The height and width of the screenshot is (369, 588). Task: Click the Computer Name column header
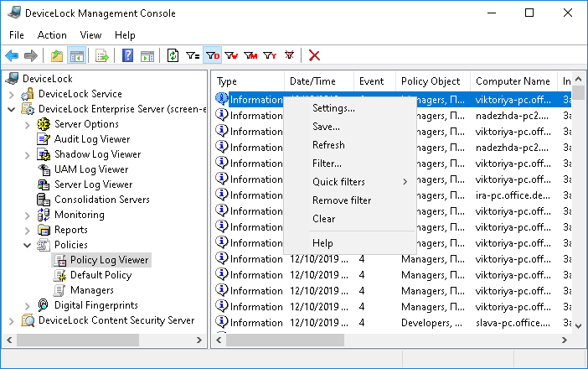[513, 81]
